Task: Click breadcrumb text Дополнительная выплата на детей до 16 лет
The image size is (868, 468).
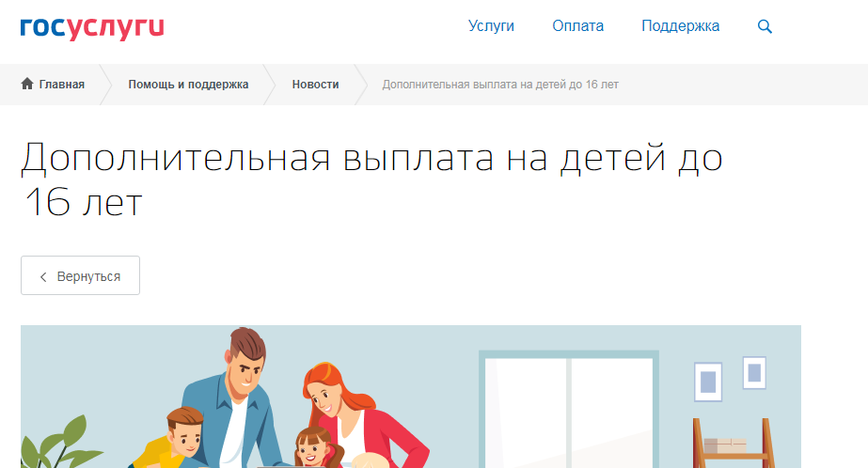Action: click(500, 84)
